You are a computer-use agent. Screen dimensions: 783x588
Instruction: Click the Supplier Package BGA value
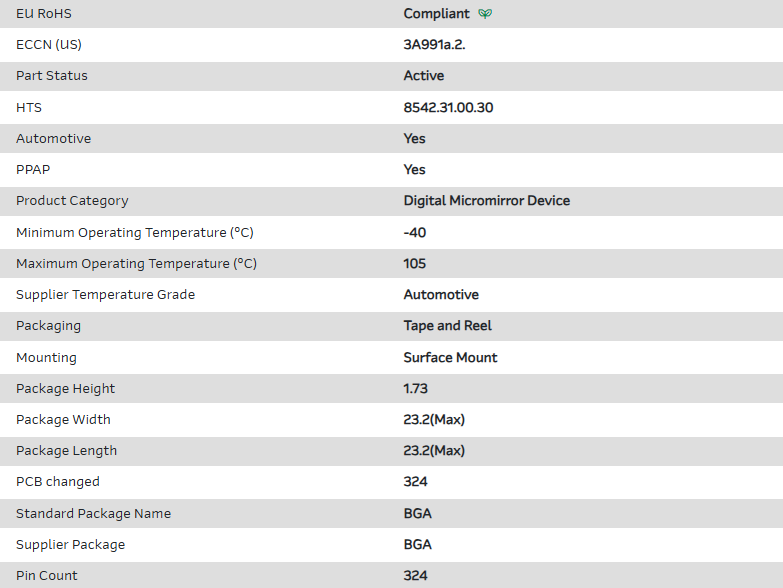(x=417, y=545)
